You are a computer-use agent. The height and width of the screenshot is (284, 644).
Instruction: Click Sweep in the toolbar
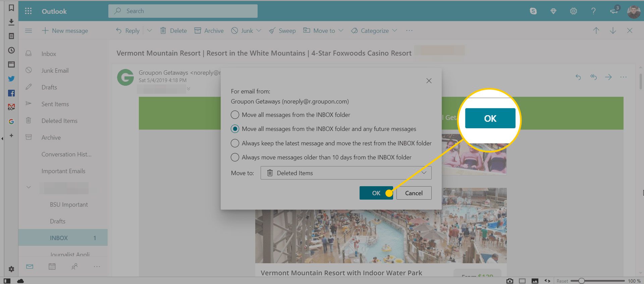point(282,30)
